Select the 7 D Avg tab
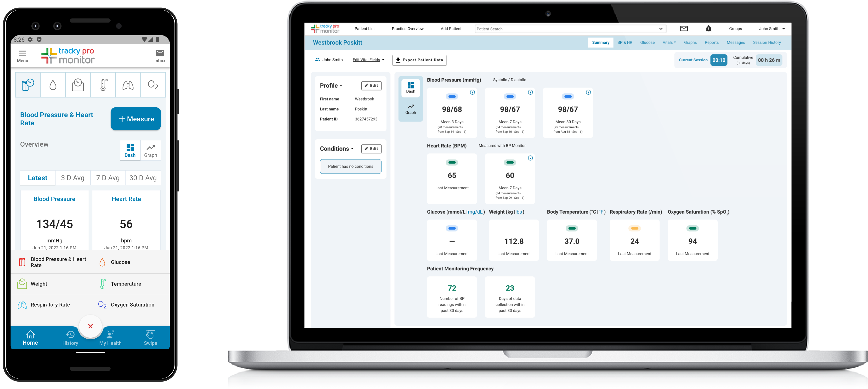Image resolution: width=868 pixels, height=389 pixels. coord(108,178)
